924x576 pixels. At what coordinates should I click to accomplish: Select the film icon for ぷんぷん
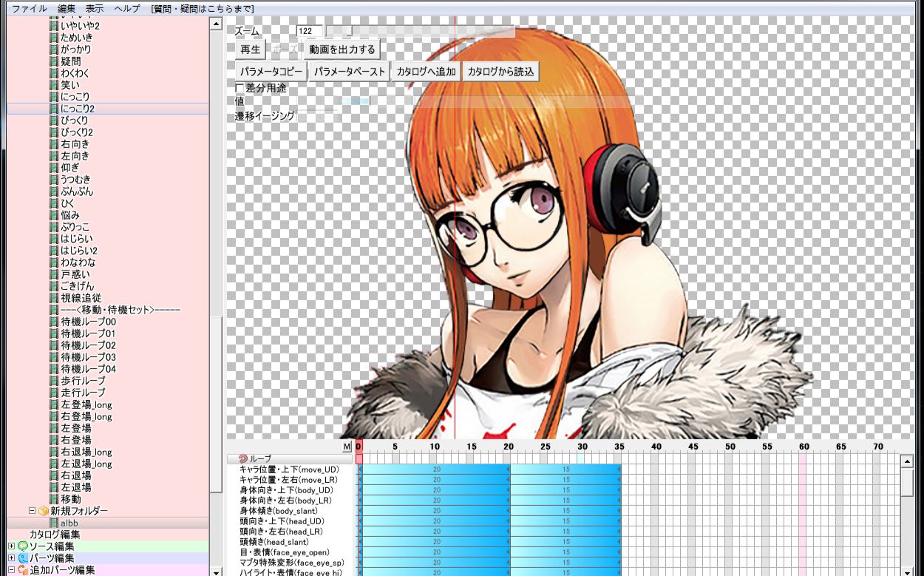tap(54, 192)
